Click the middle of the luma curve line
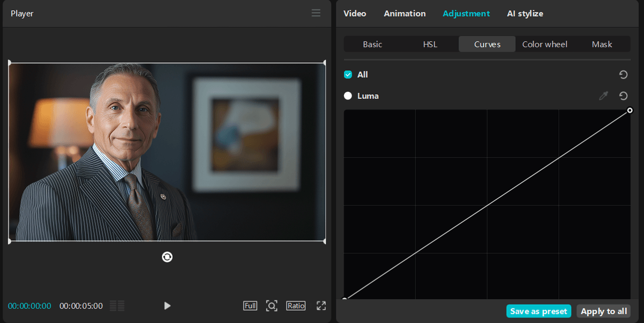The height and width of the screenshot is (323, 644). coord(487,205)
